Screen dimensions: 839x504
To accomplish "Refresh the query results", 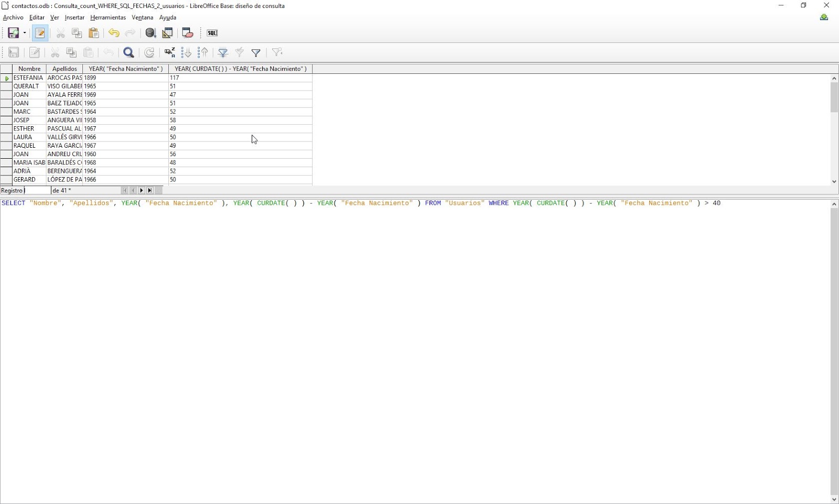I will pyautogui.click(x=149, y=52).
